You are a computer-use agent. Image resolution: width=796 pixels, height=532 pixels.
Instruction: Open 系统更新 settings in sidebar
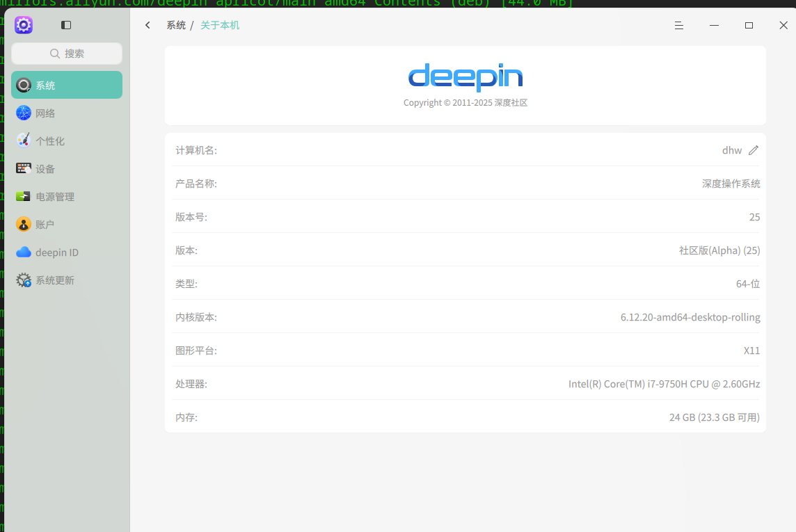[67, 280]
